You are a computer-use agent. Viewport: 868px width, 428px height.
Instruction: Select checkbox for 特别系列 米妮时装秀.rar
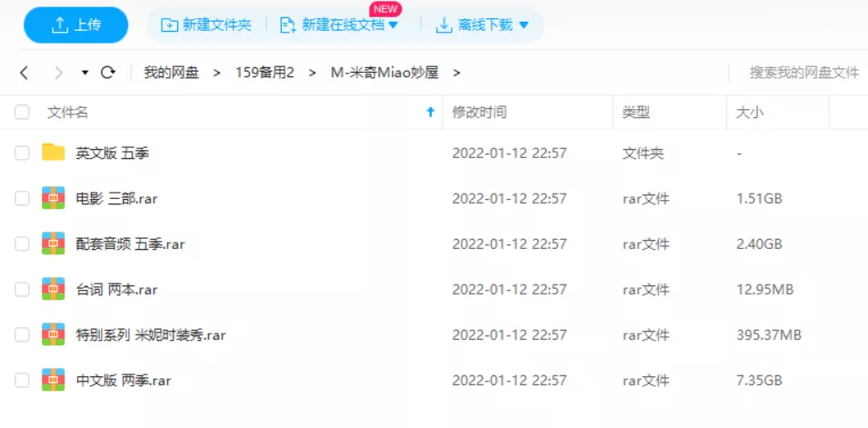[x=22, y=335]
